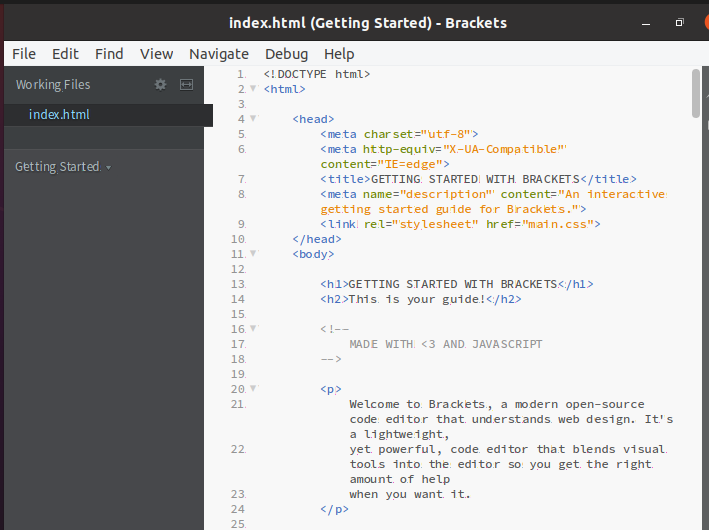
Task: Collapse the html tag fold arrow
Action: 253,88
